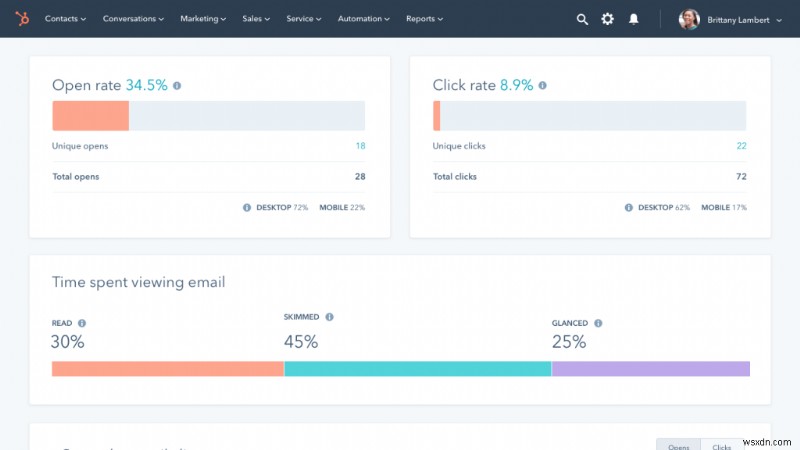
Task: Expand the Marketing menu
Action: tap(203, 19)
